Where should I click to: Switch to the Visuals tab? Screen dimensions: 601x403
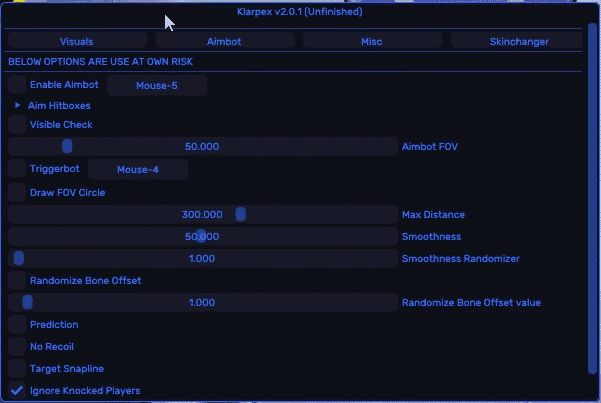(x=76, y=41)
